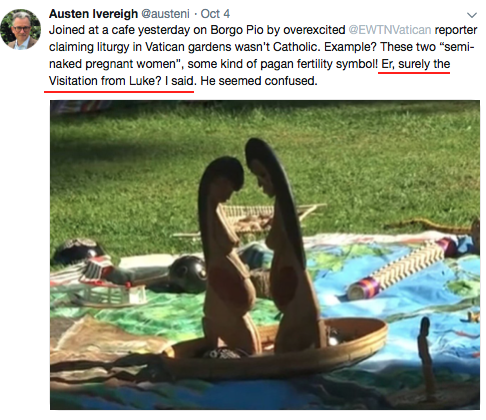Image resolution: width=486 pixels, height=420 pixels.
Task: Open the @austeni handle link
Action: click(x=165, y=14)
